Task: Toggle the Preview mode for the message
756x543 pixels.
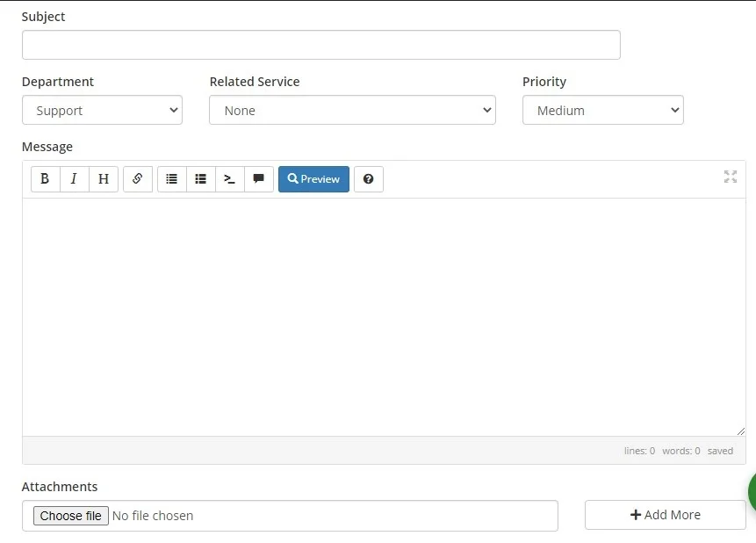Action: pos(313,178)
